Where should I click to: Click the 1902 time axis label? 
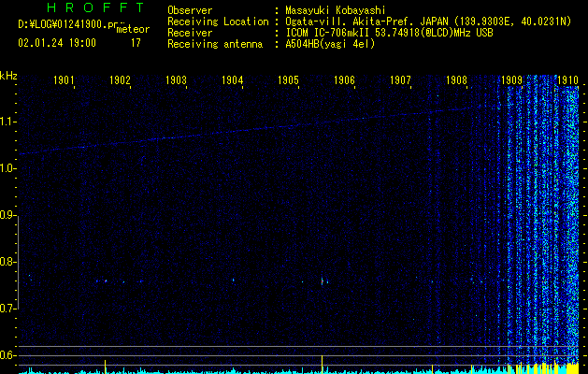120,79
